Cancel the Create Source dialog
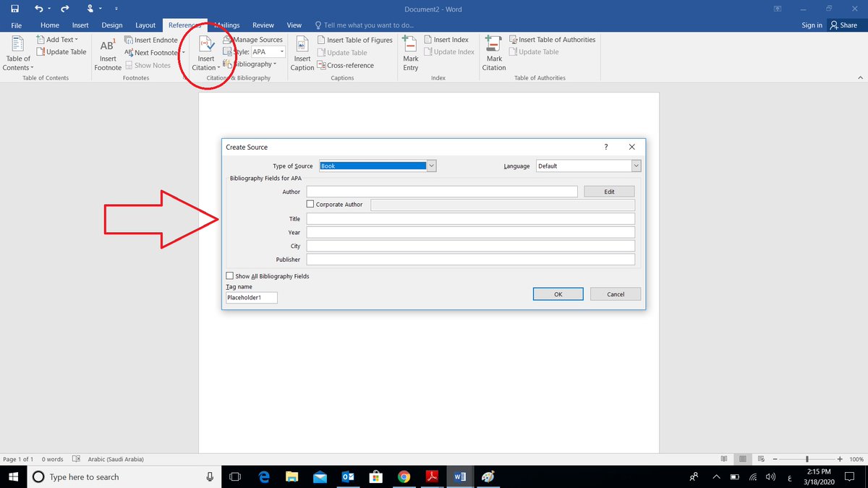 click(x=616, y=294)
